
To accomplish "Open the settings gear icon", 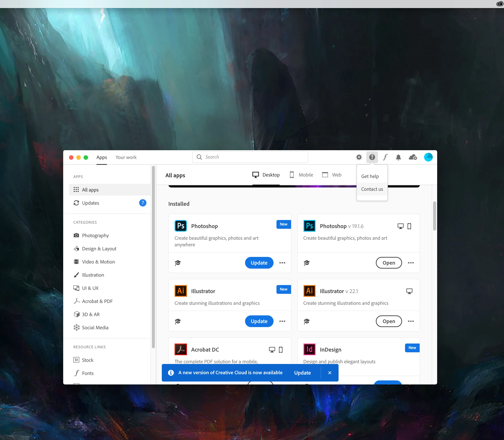I will [359, 157].
